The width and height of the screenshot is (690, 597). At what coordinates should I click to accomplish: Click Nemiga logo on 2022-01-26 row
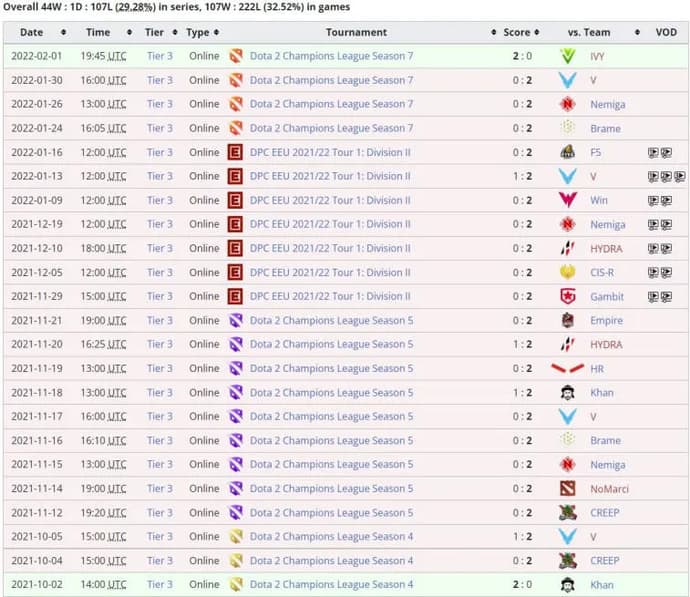(x=568, y=104)
